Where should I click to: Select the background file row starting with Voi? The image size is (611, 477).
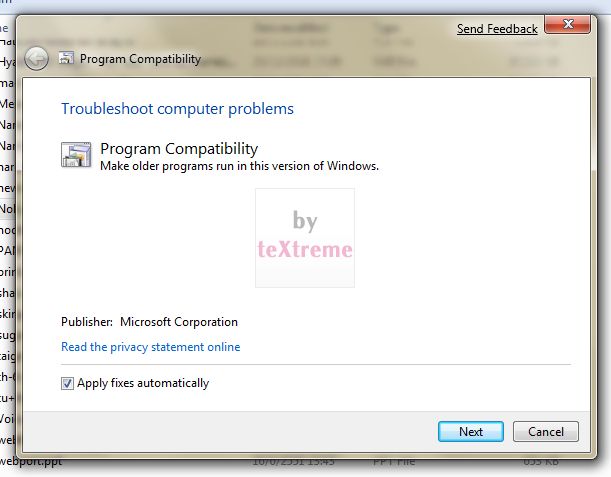tap(7, 419)
